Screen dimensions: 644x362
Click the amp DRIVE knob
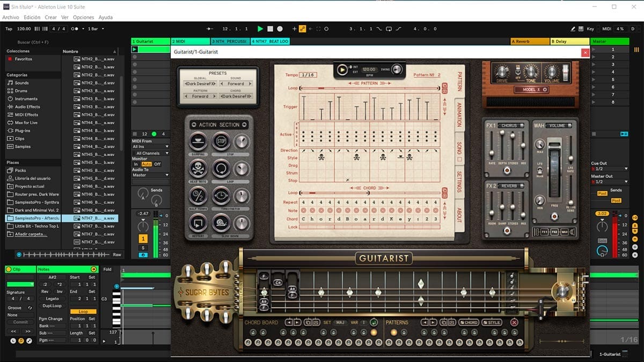[502, 72]
